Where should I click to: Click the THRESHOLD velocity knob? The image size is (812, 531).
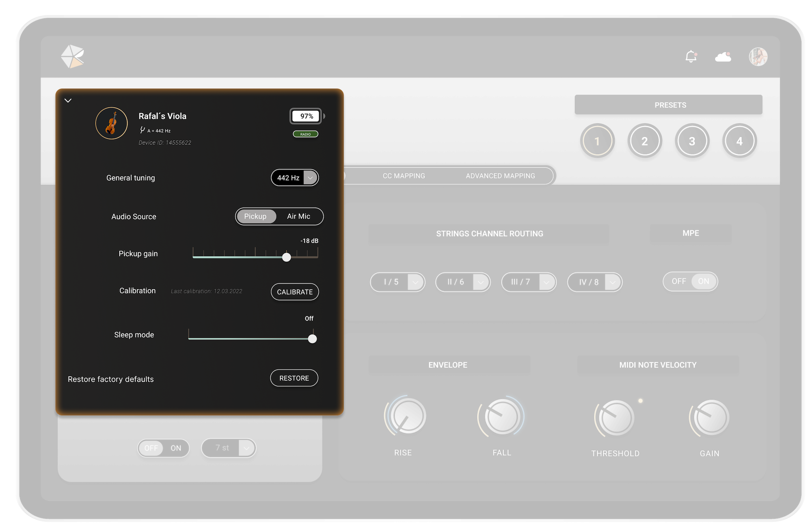point(616,418)
